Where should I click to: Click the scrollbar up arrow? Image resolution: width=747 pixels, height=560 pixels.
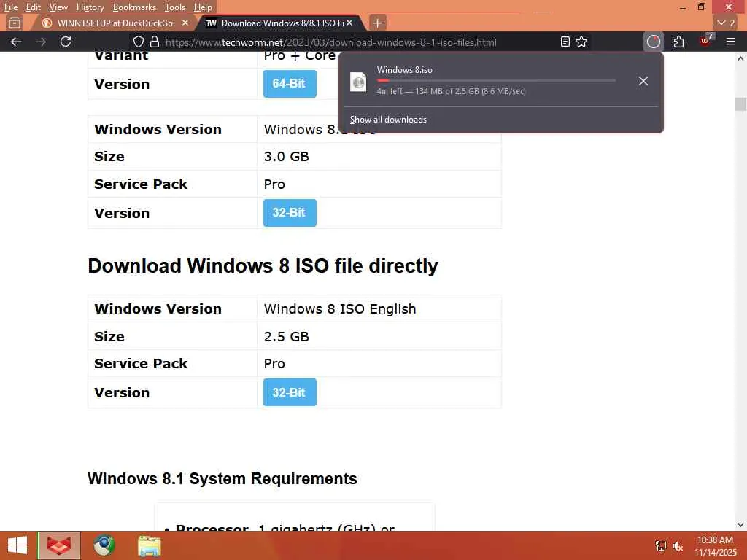click(740, 58)
